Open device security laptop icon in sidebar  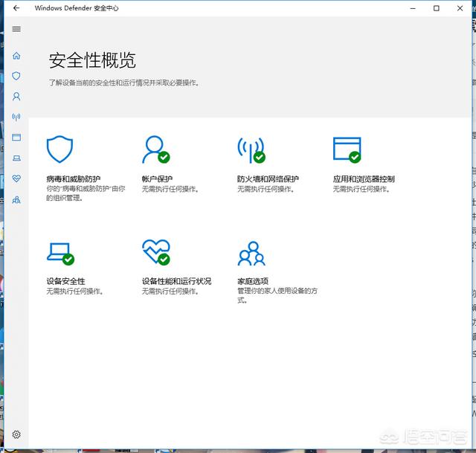[x=16, y=158]
